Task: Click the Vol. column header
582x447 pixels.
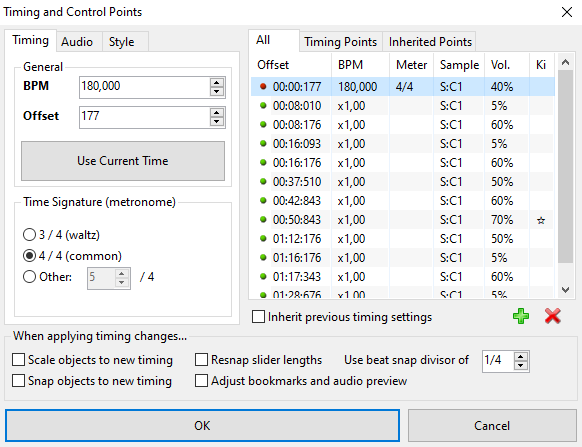Action: 507,65
